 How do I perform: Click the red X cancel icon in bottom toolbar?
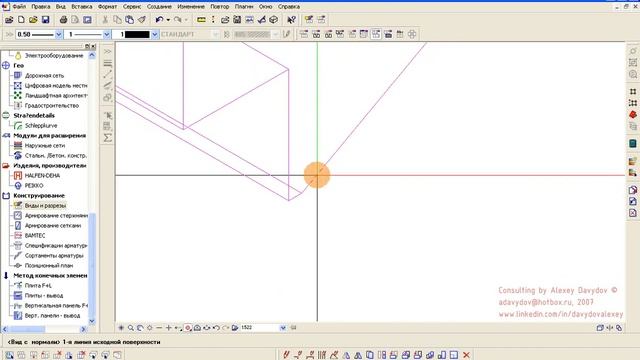coord(466,355)
